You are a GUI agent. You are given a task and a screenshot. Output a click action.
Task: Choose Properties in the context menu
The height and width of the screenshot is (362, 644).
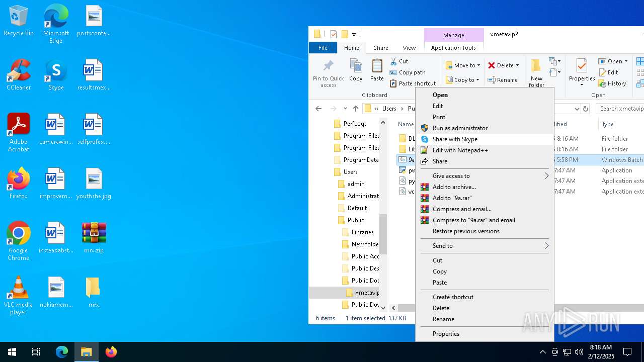[485, 334]
